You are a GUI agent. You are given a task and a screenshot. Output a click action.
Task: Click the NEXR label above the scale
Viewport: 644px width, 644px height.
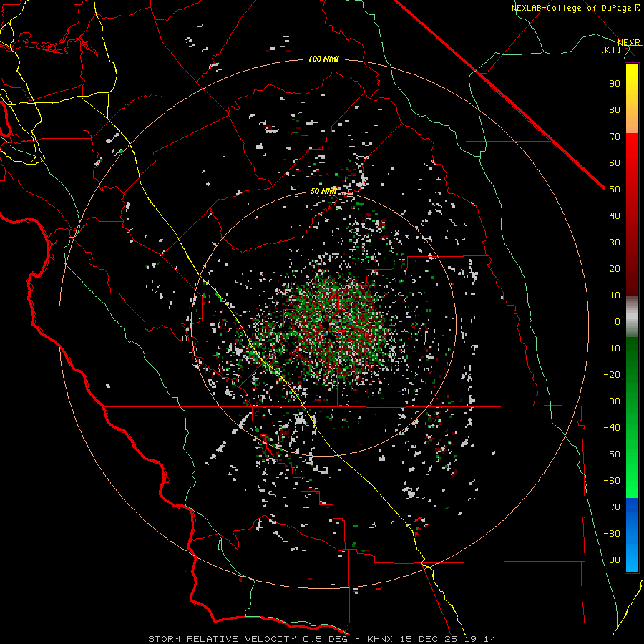629,43
